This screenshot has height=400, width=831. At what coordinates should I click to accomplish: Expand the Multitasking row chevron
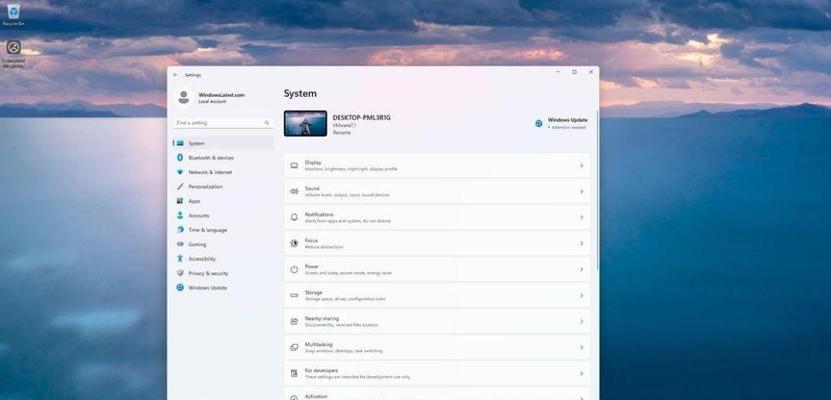pyautogui.click(x=581, y=348)
